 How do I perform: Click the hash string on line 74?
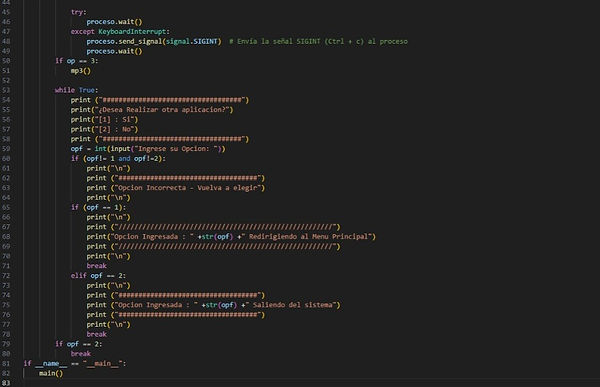(188, 295)
